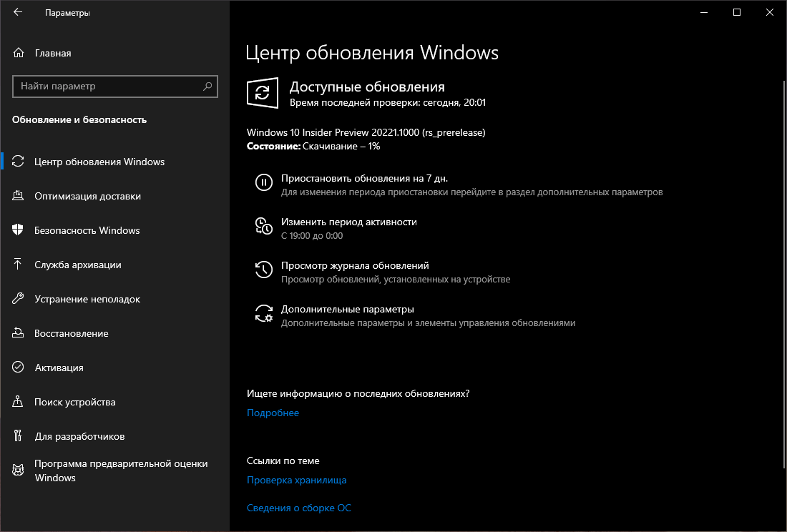Select the Центр обновления Windows sidebar icon

point(17,162)
